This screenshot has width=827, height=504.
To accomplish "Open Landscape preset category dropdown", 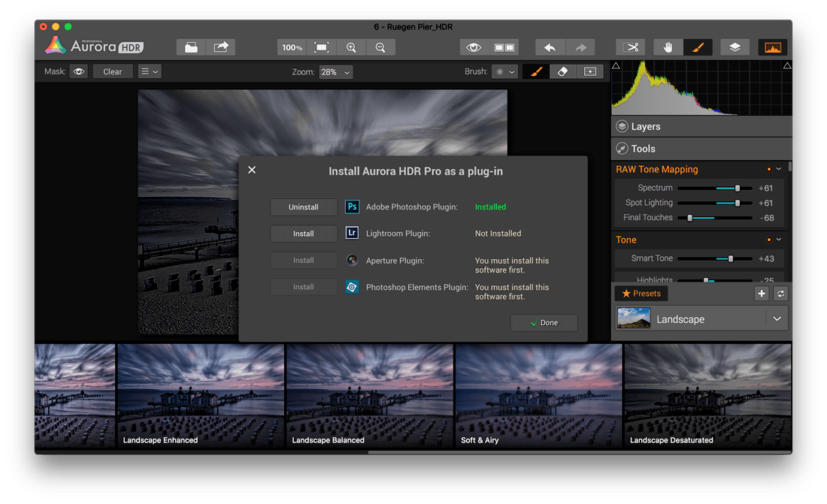I will tap(777, 319).
